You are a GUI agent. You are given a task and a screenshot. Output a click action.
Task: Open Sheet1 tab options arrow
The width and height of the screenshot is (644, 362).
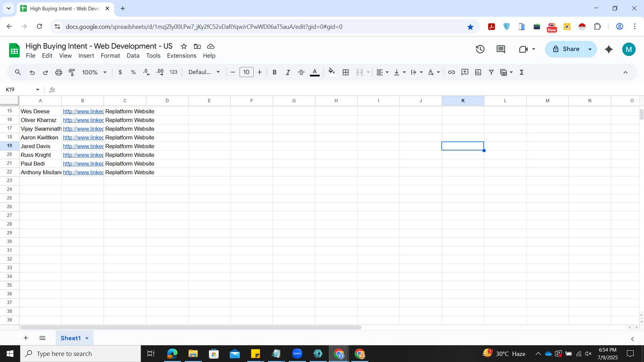(87, 338)
